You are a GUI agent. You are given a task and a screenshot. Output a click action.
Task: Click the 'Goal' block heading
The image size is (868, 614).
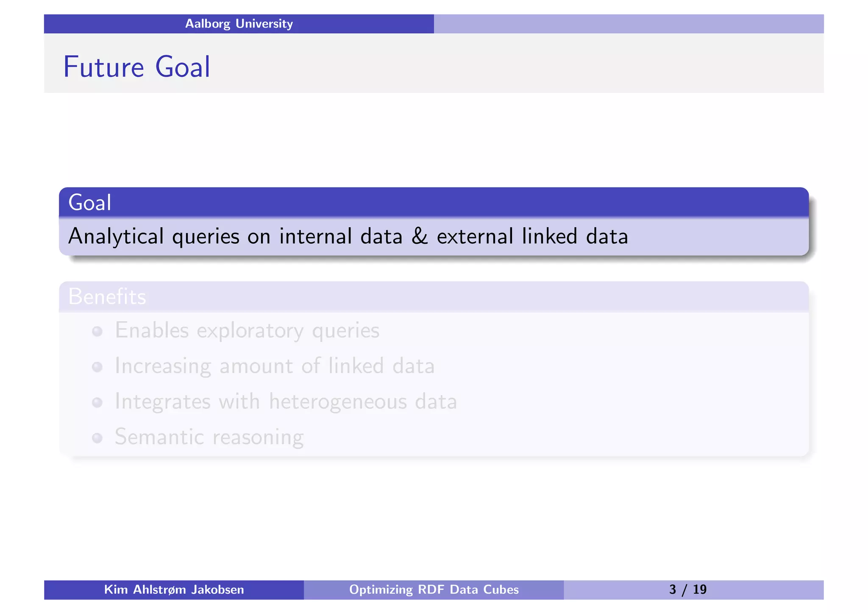tap(90, 203)
